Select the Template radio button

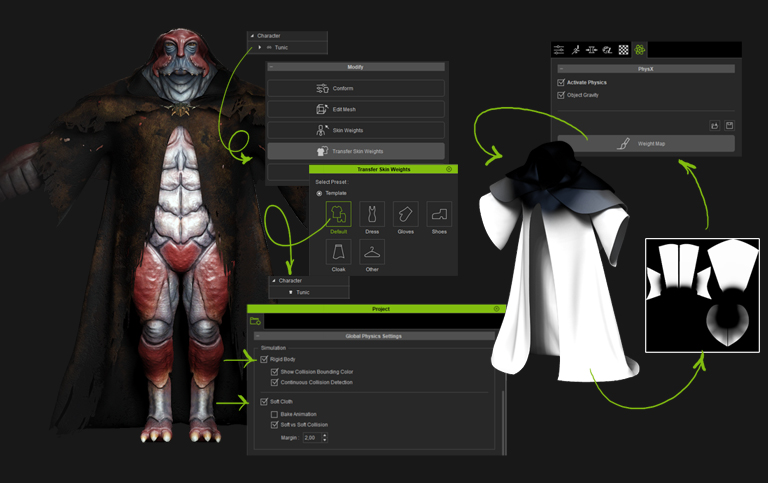(x=319, y=193)
